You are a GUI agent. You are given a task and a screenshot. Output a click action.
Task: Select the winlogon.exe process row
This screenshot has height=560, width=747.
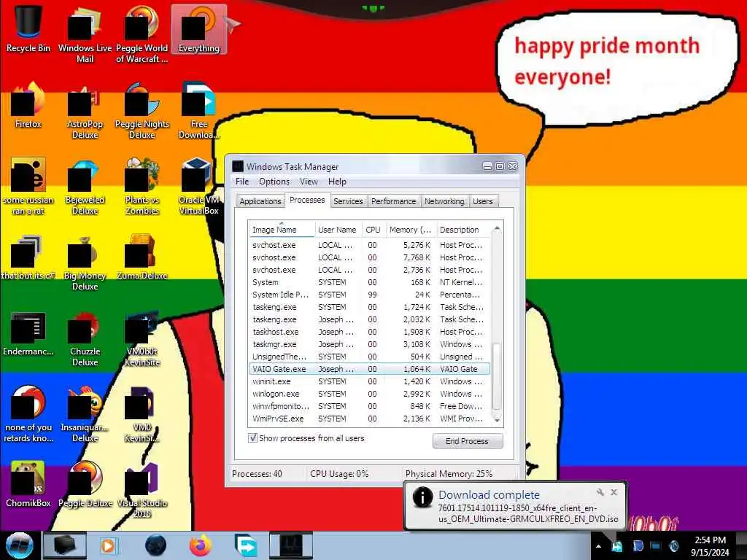tap(369, 394)
